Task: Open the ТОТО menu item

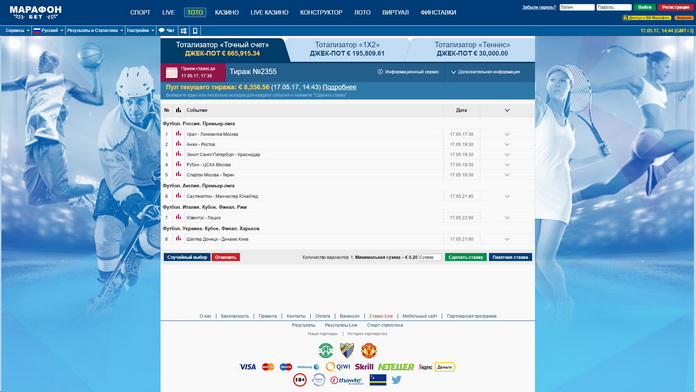Action: [195, 12]
